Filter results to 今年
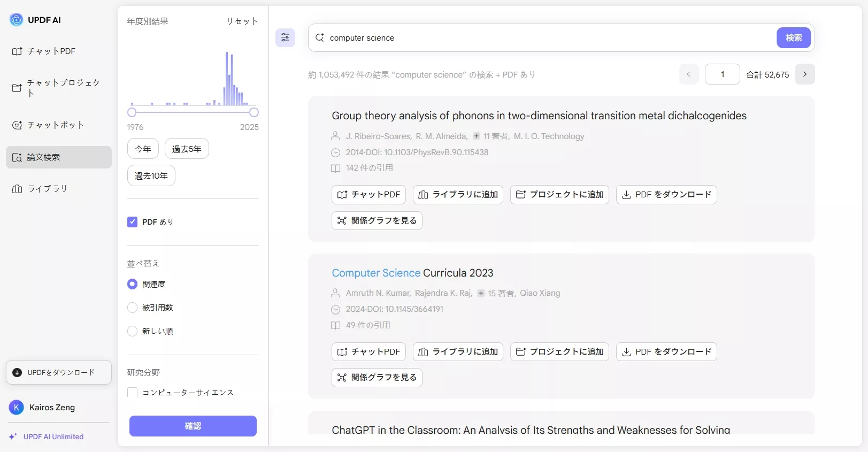Image resolution: width=868 pixels, height=452 pixels. pyautogui.click(x=143, y=149)
